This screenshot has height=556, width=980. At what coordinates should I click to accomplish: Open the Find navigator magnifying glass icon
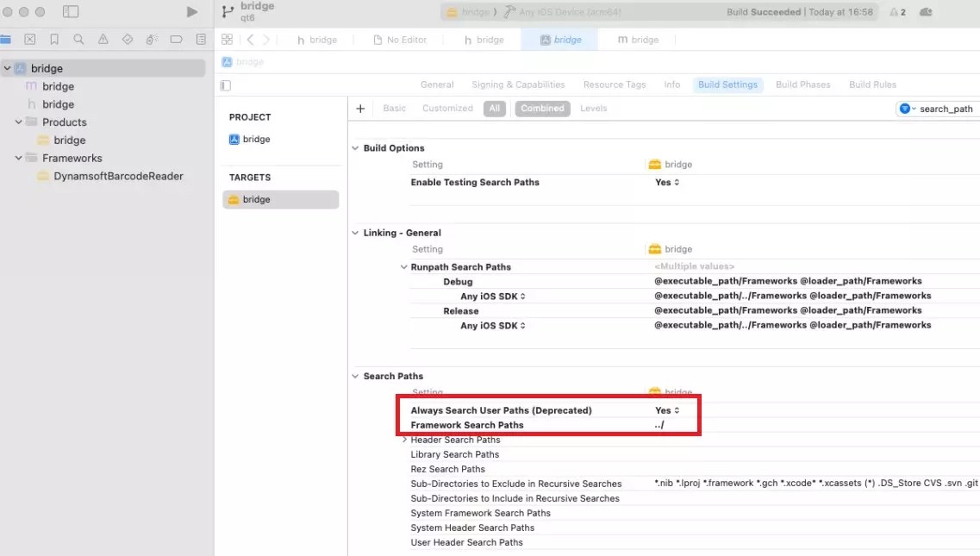click(78, 40)
